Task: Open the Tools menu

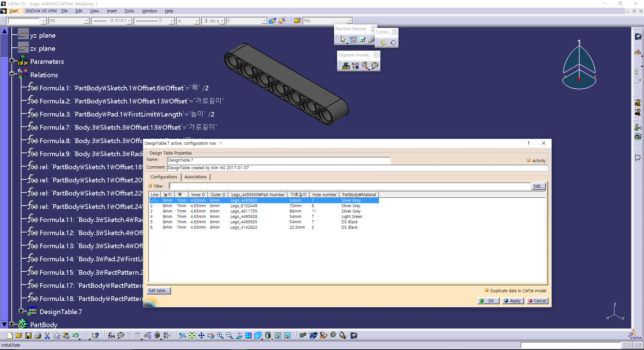Action: click(129, 11)
